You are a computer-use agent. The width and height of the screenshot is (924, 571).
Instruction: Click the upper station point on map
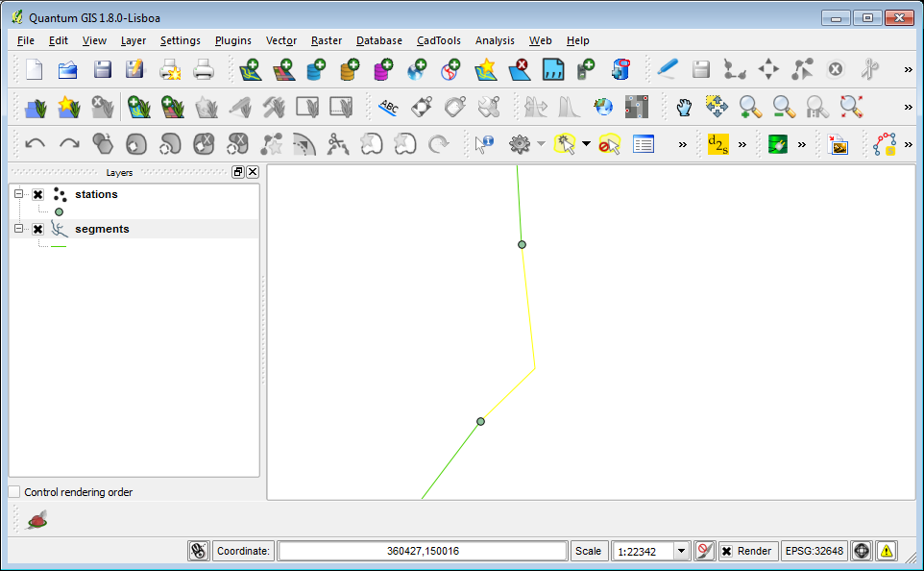(523, 244)
